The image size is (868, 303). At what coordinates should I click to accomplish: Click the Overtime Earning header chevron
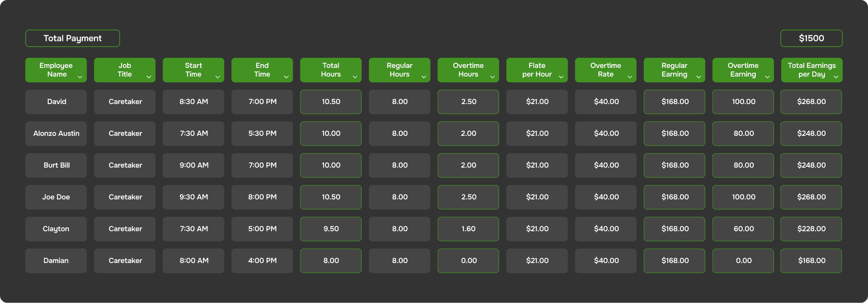pos(767,77)
